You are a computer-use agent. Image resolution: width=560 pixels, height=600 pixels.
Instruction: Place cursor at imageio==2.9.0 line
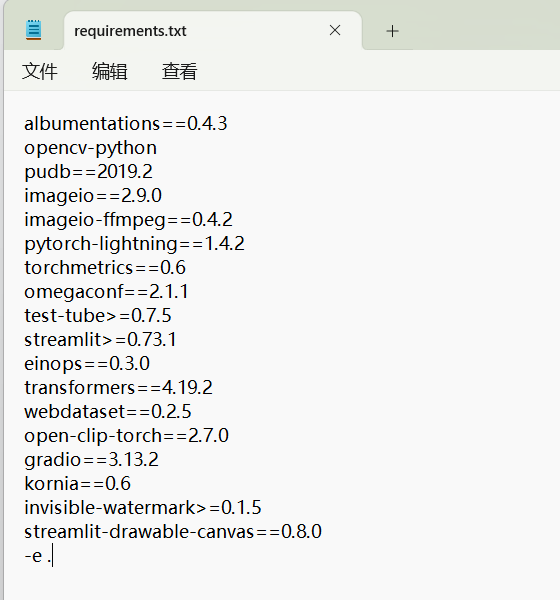(93, 196)
